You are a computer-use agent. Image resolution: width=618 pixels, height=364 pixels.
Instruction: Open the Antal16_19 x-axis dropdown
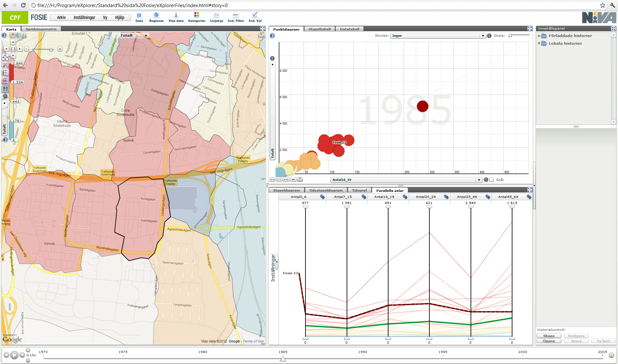406,180
